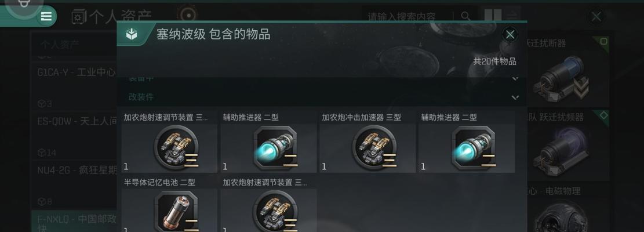The width and height of the screenshot is (644, 232).
Task: Expand the 装备中 section chevron
Action: (x=515, y=78)
